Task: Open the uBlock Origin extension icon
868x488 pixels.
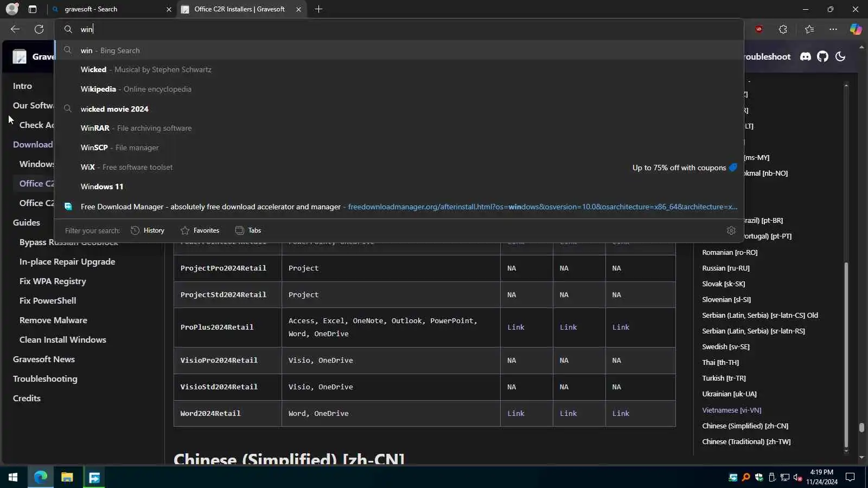Action: tap(759, 29)
